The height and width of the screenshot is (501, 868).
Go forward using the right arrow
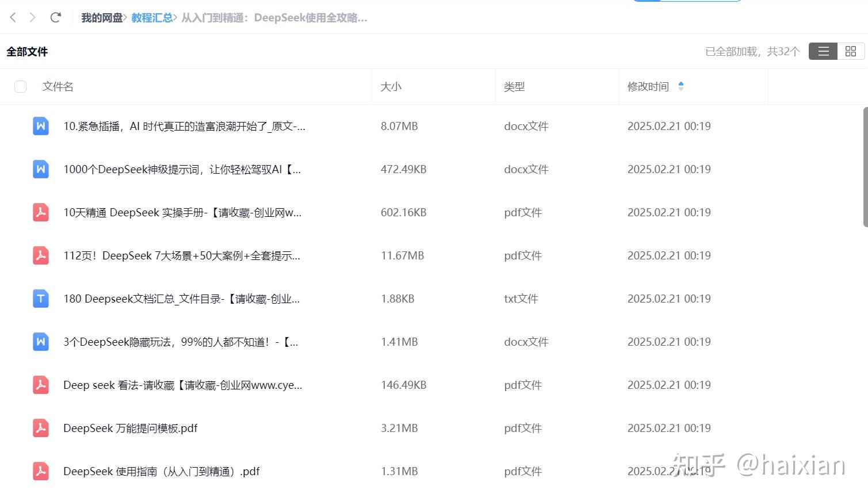pos(33,17)
